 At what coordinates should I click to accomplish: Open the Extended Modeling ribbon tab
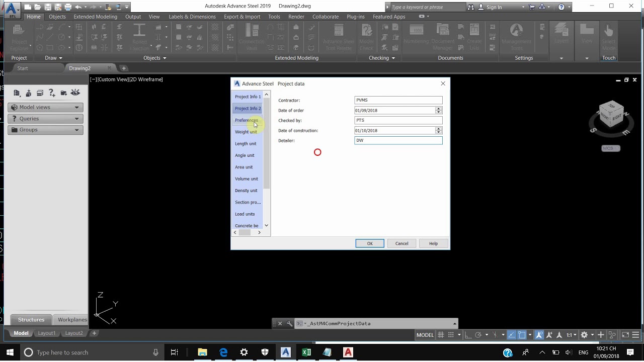(x=95, y=17)
